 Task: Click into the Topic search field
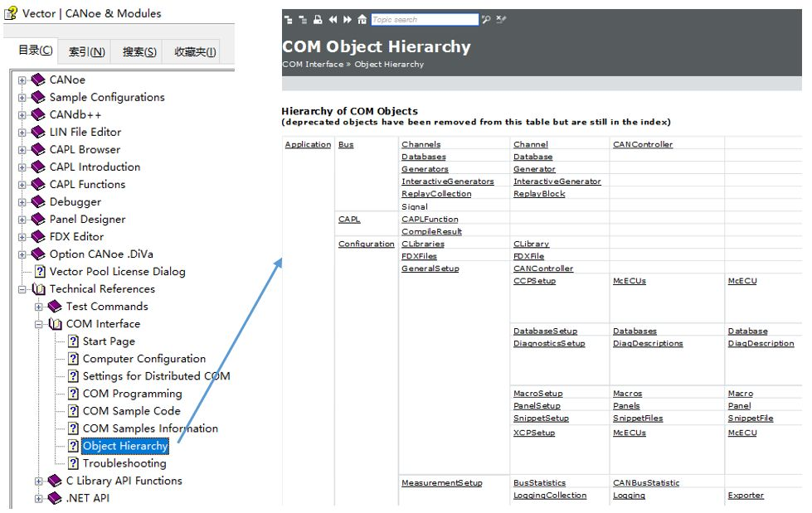pyautogui.click(x=424, y=20)
